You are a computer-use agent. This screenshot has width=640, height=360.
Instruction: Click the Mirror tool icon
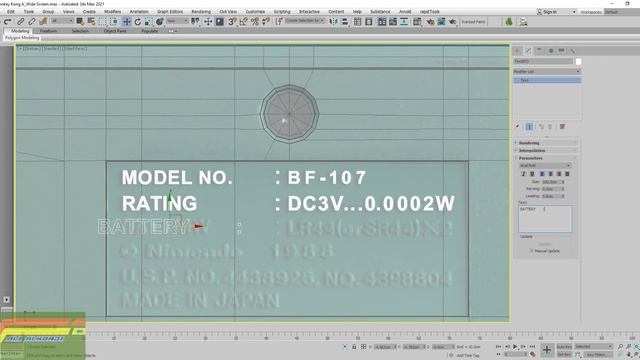pos(333,21)
